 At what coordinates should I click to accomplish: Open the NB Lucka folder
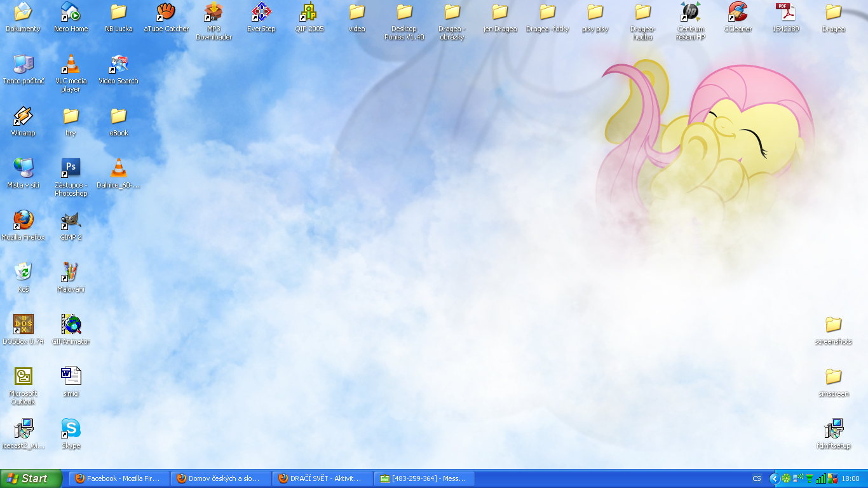119,17
